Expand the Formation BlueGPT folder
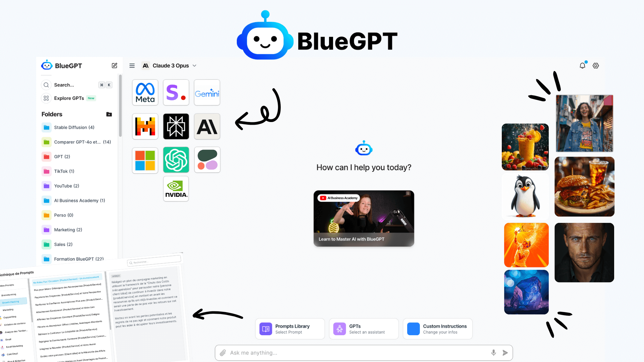This screenshot has height=362, width=644. 77,258
